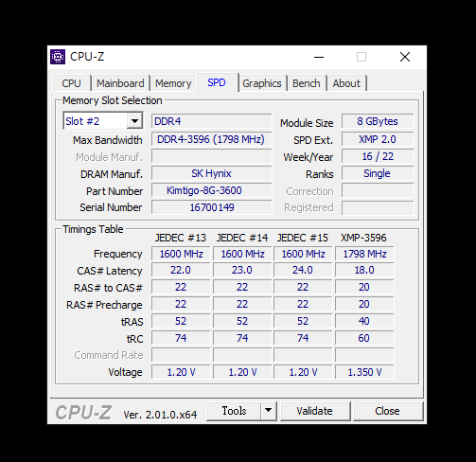Open the Graphics tab
476x462 pixels.
coord(262,83)
